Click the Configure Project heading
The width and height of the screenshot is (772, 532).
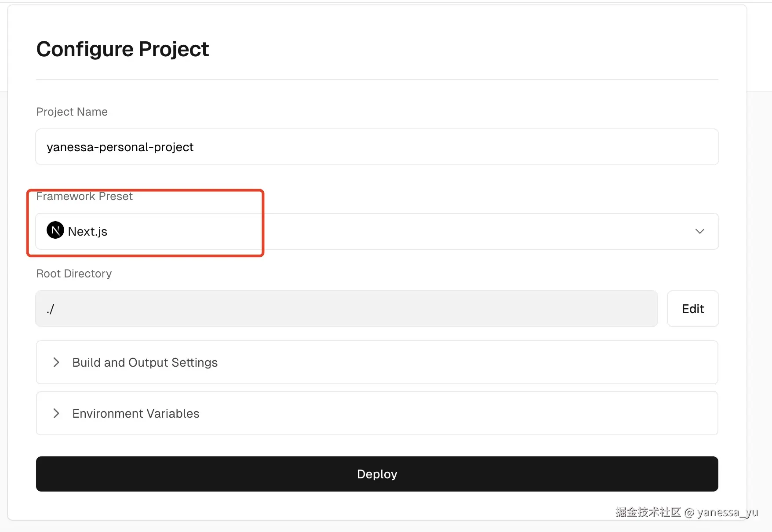[123, 49]
